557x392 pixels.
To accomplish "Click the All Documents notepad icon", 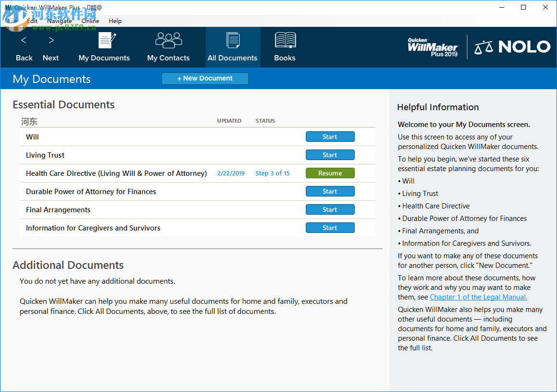I will [x=232, y=46].
